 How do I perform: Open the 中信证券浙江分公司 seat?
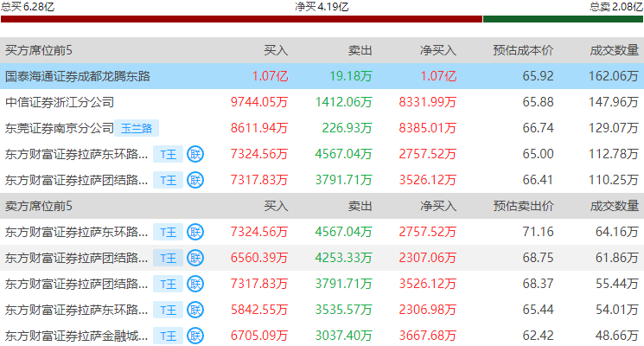pyautogui.click(x=60, y=102)
